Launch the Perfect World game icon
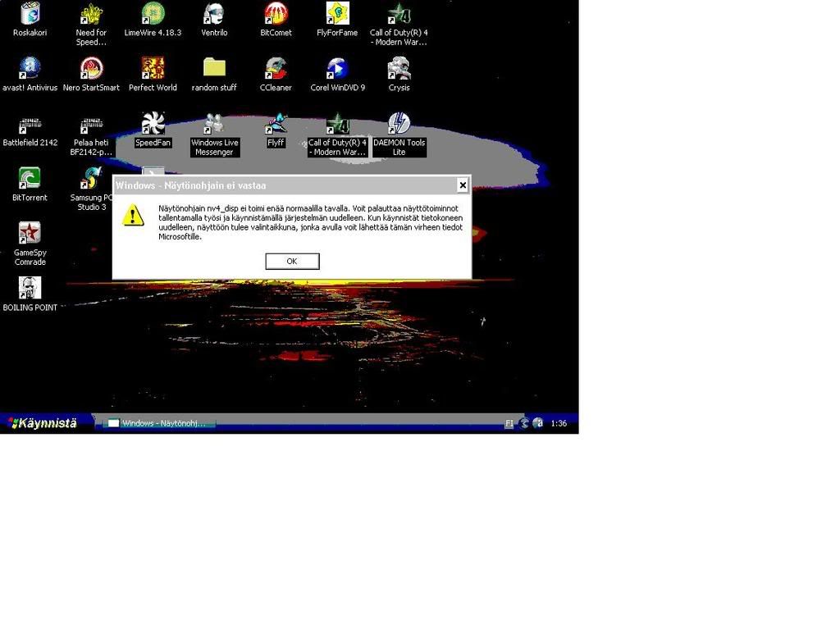 153,69
